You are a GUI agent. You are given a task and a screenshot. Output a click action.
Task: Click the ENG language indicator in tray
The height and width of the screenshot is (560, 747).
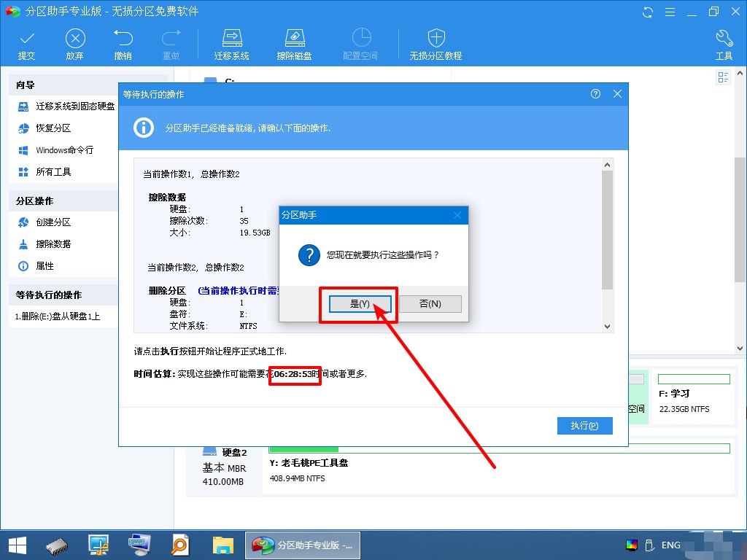click(671, 545)
